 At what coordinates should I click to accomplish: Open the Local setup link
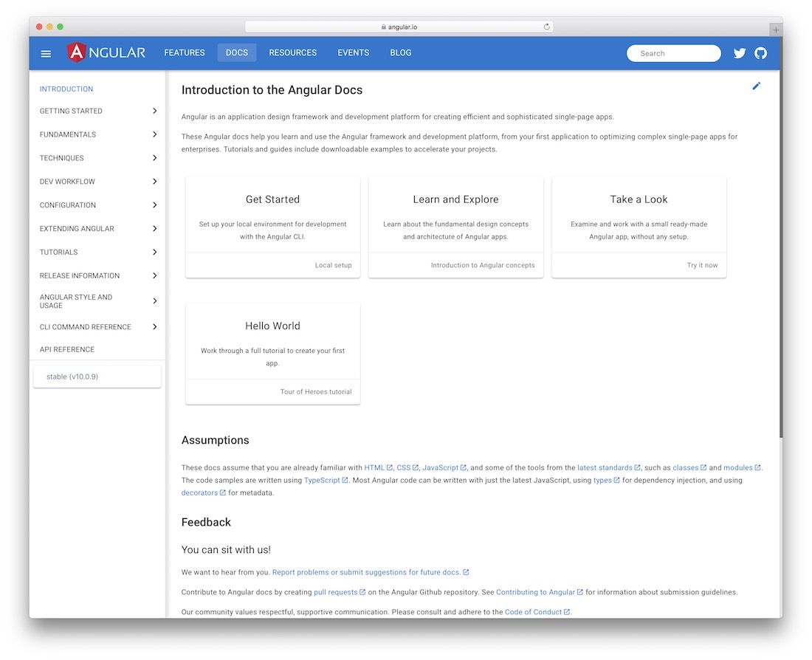tap(333, 265)
